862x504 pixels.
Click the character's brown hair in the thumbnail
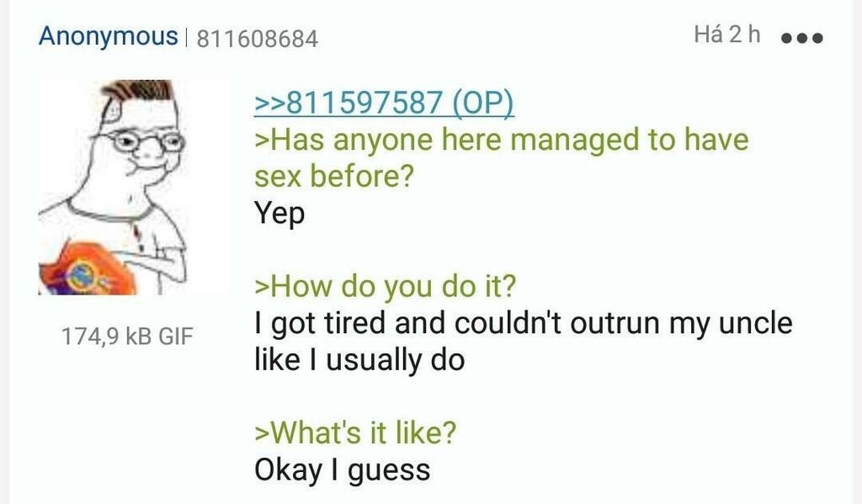coord(141,90)
